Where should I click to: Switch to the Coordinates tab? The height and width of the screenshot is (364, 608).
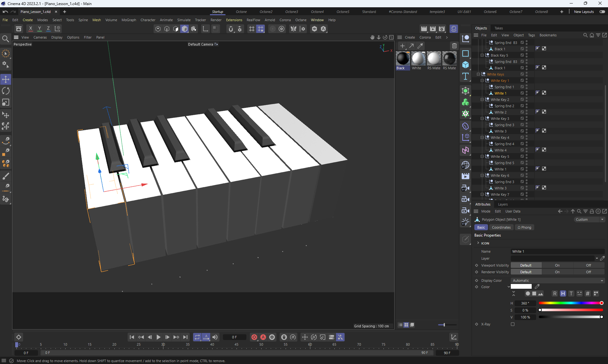pyautogui.click(x=501, y=227)
